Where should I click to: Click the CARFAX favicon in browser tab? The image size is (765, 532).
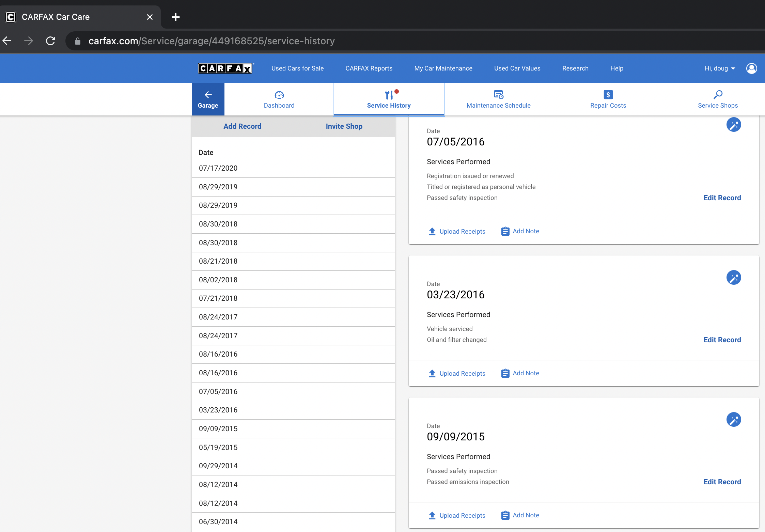[11, 17]
